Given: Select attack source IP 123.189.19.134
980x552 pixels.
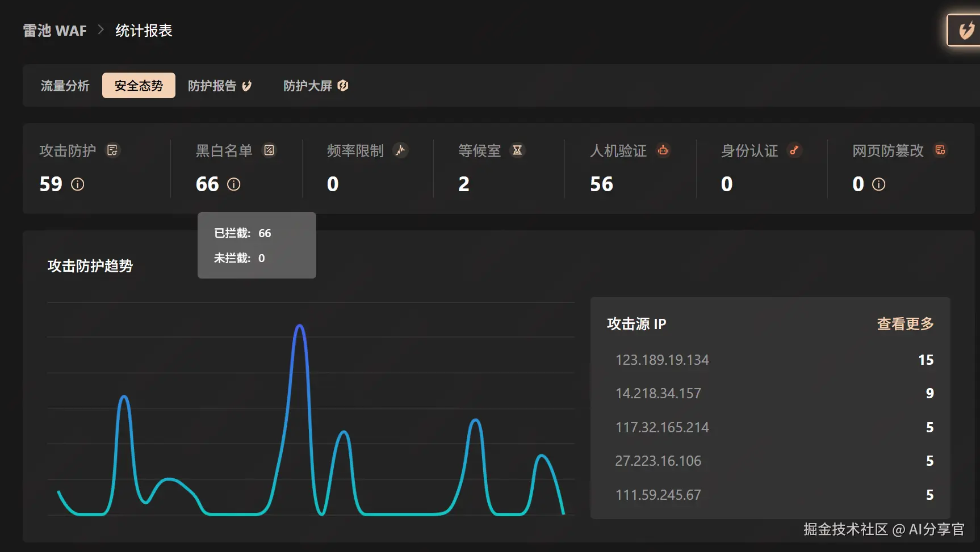Looking at the screenshot, I should coord(661,360).
